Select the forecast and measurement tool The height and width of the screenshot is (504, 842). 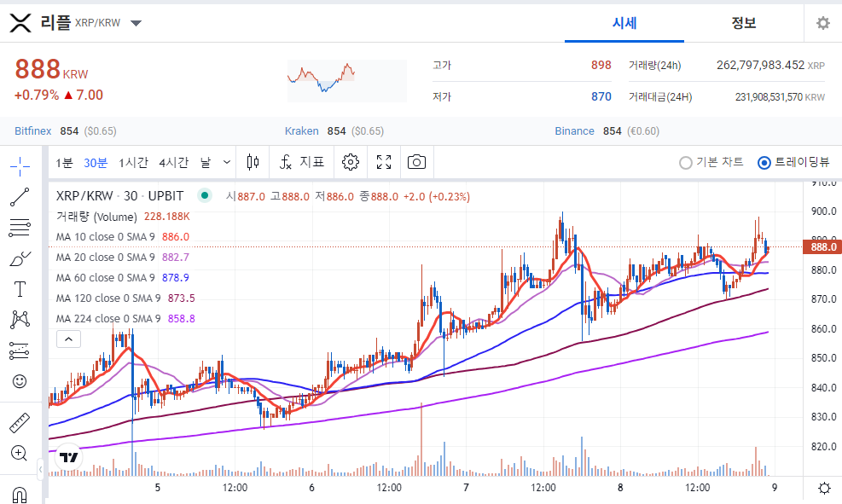click(20, 350)
